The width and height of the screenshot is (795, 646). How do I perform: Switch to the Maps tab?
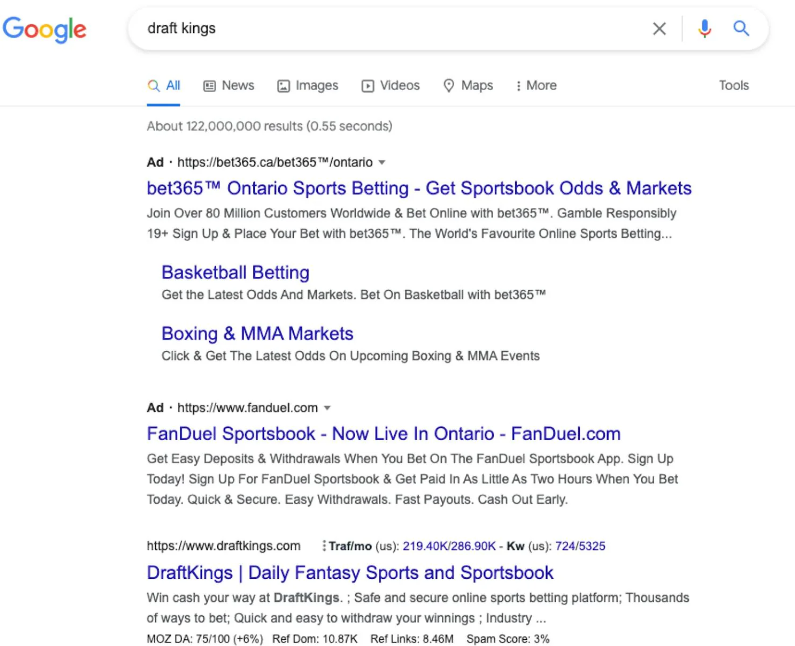tap(468, 86)
